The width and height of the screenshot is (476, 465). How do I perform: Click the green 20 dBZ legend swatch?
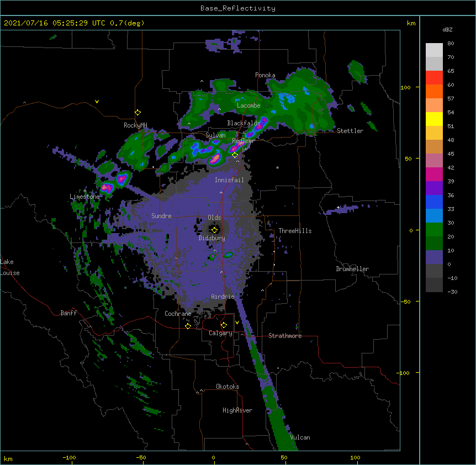point(434,230)
